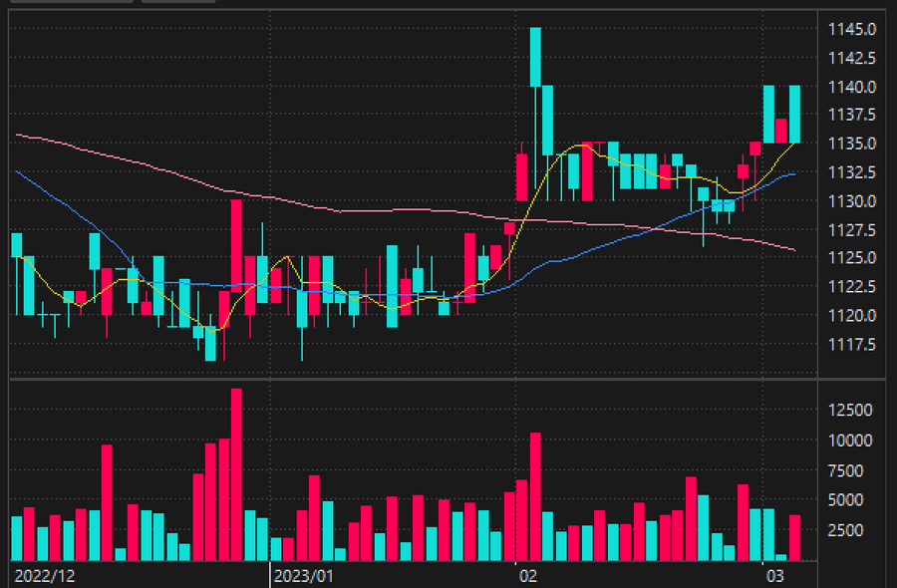This screenshot has height=588, width=897.
Task: Click the 1132.5 price axis label
Action: [x=852, y=172]
